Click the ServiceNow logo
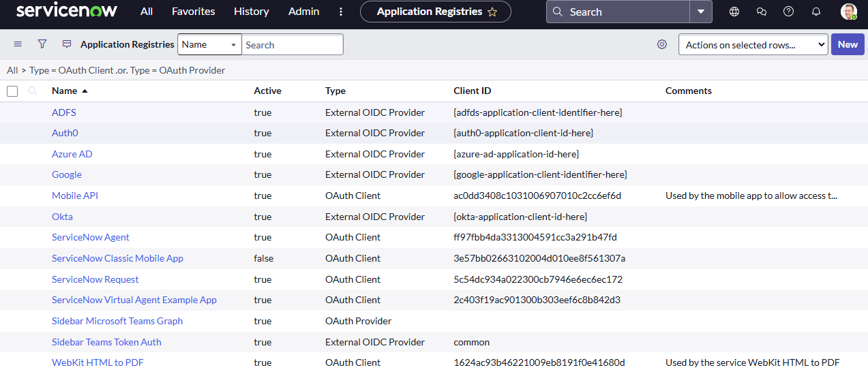868x389 pixels. [x=67, y=10]
